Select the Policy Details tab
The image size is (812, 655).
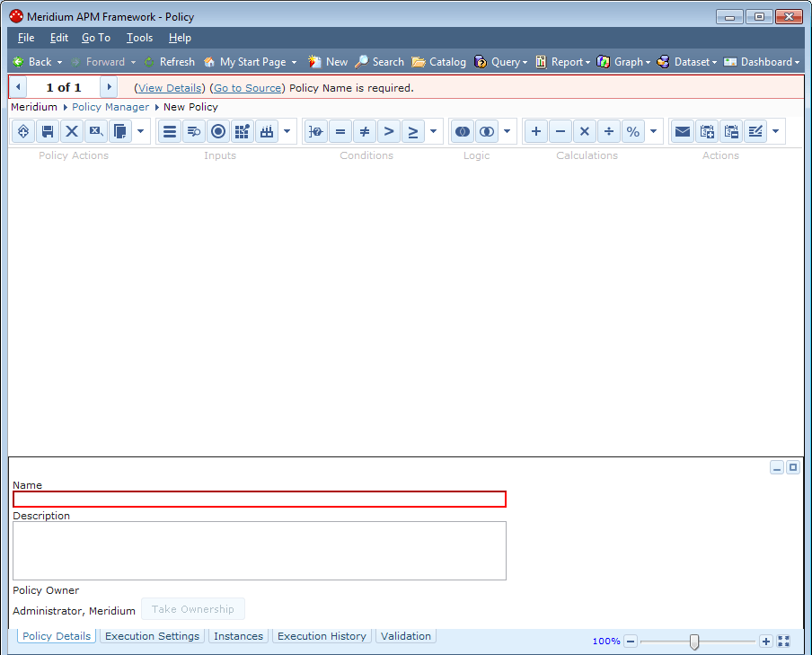point(57,636)
